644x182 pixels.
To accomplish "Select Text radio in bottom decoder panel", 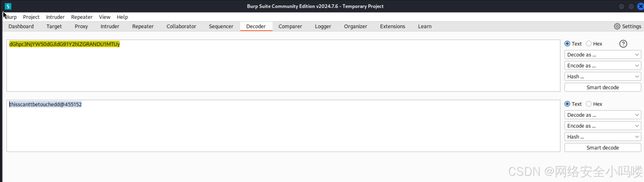I will tap(567, 104).
